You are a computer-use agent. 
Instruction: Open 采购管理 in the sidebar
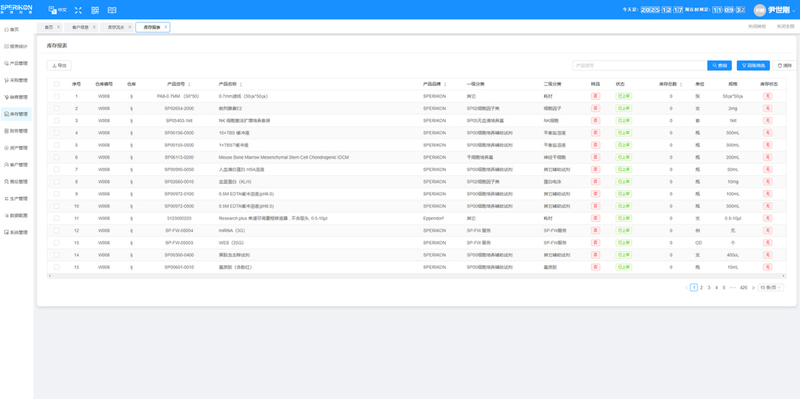pos(16,80)
